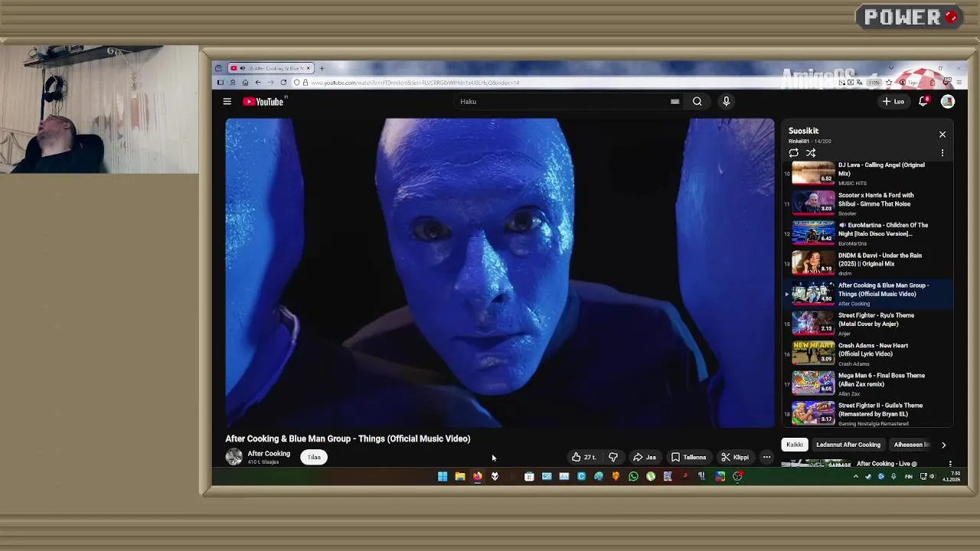Open Firefox from the taskbar
Viewport: 980px width, 551px height.
pos(478,477)
